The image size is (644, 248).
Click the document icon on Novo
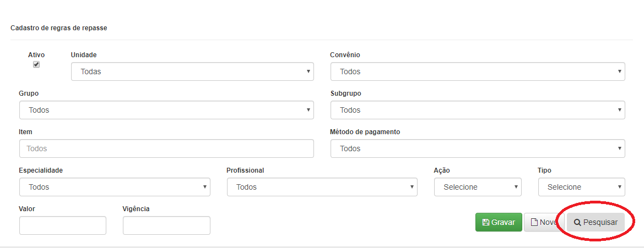coord(534,222)
